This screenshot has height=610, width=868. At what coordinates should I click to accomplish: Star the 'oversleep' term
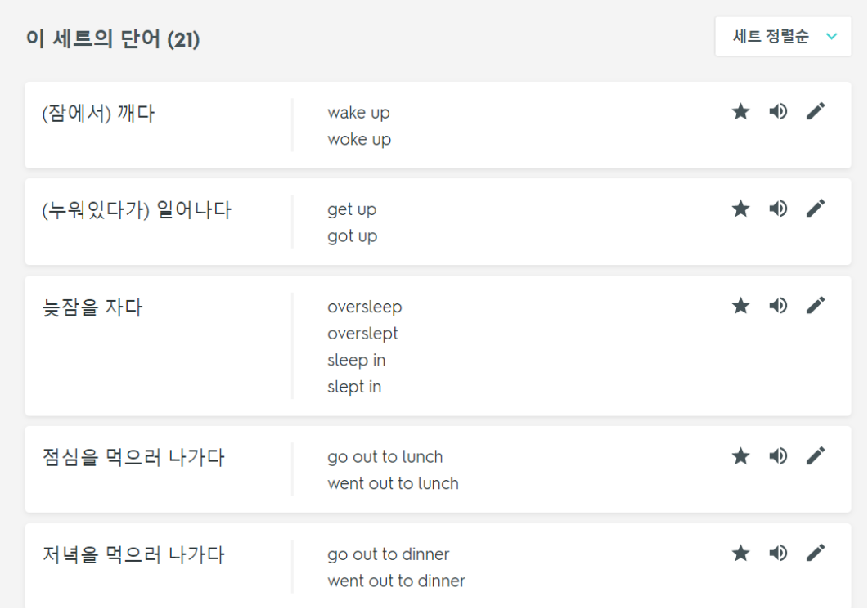pyautogui.click(x=740, y=306)
